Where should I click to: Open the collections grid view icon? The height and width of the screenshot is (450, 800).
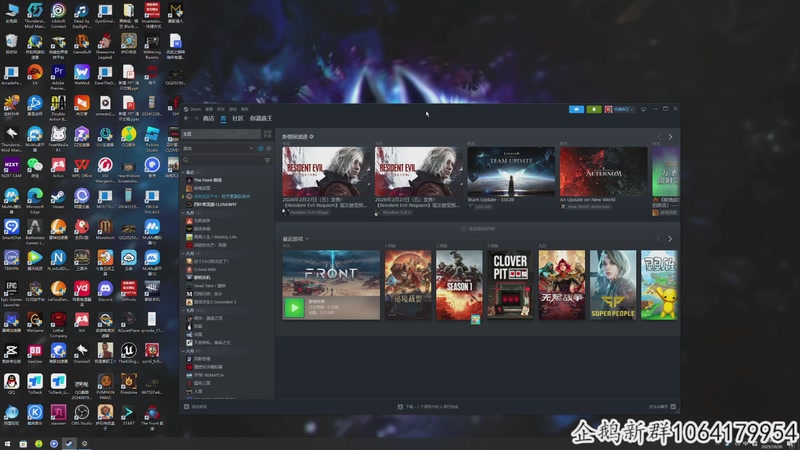coord(267,134)
